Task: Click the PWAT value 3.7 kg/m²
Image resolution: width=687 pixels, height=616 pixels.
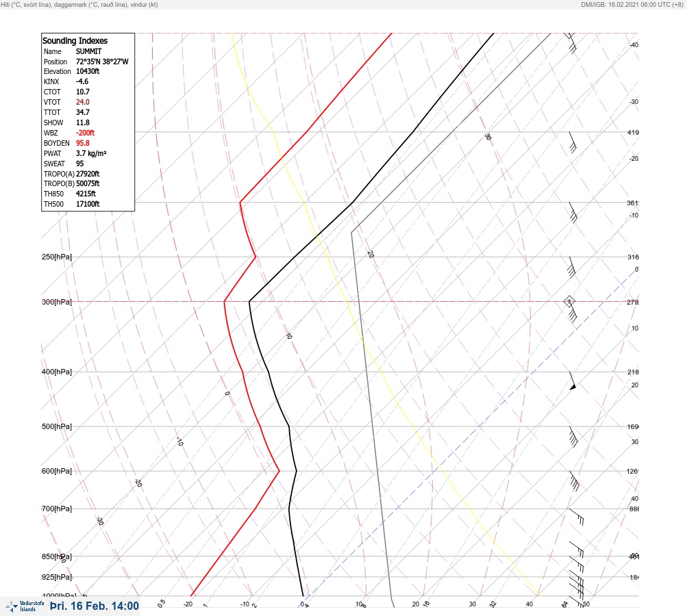Action: click(91, 153)
